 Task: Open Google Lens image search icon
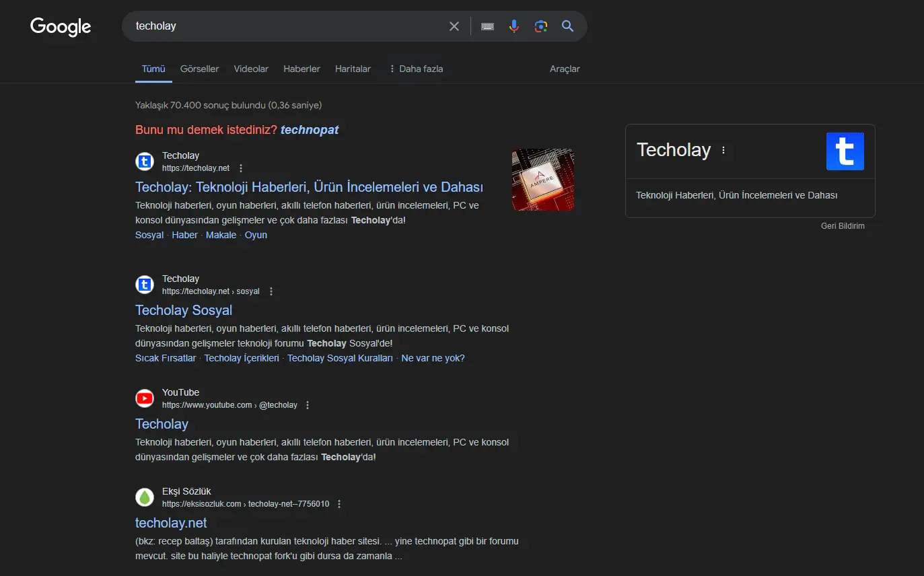[541, 26]
